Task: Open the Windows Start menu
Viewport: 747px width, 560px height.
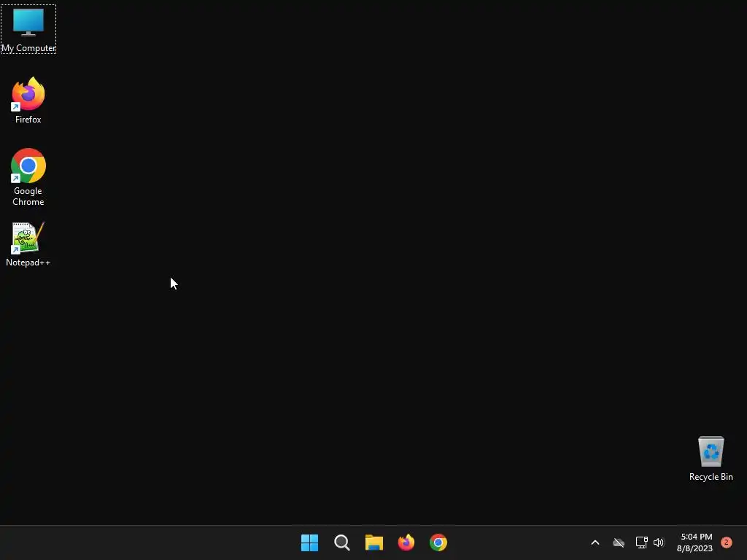Action: coord(309,542)
